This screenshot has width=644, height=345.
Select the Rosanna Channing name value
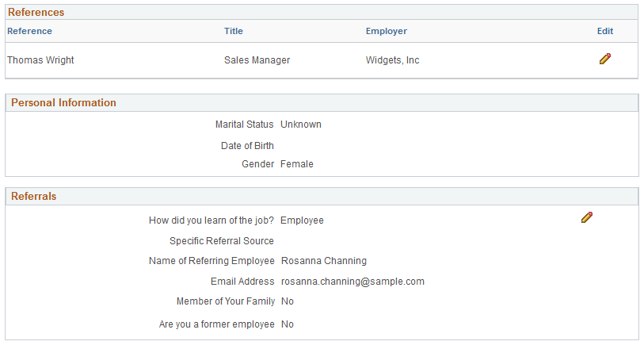pos(324,261)
